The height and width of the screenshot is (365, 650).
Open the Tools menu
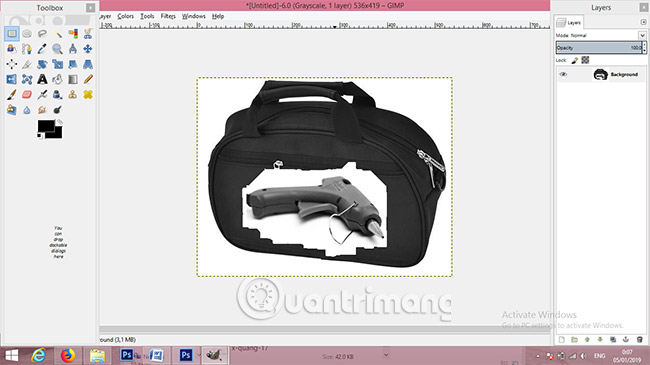coord(147,16)
